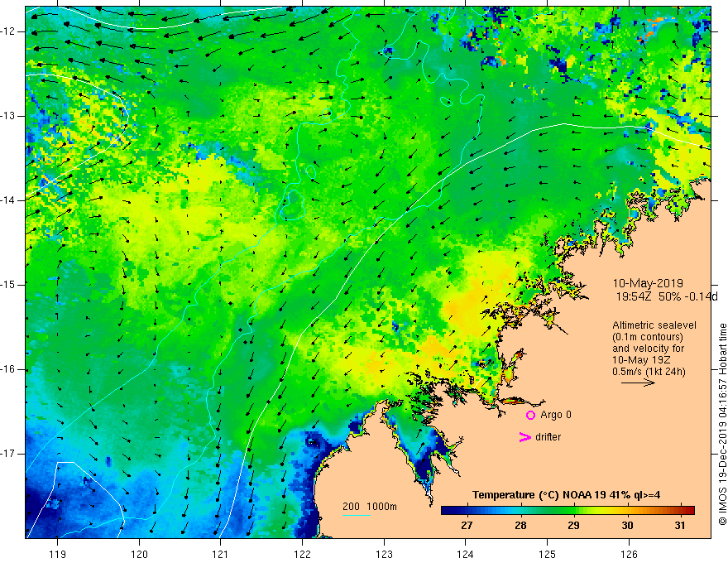Click the longitude axis label 120
728x563 pixels.
coord(139,554)
